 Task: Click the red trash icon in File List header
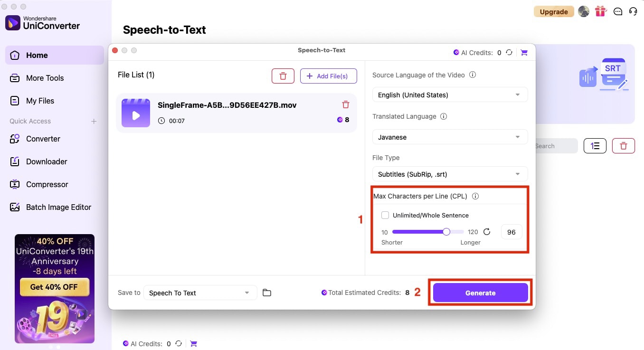pos(283,76)
